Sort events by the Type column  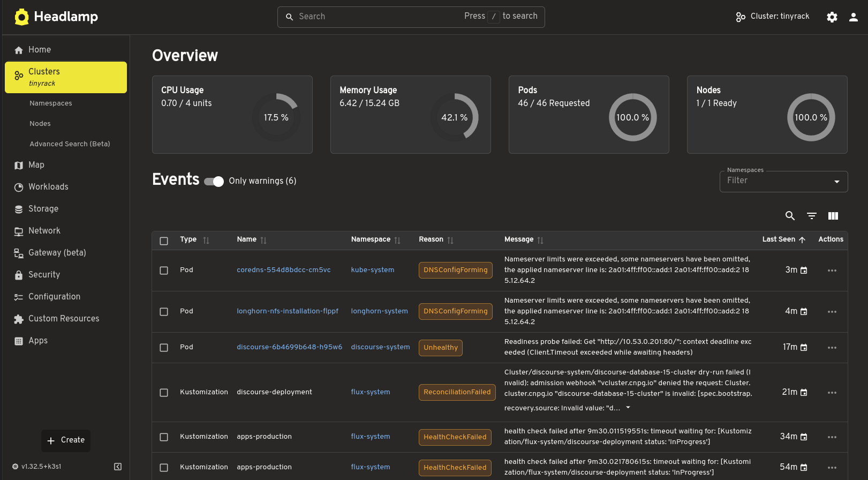(x=206, y=241)
